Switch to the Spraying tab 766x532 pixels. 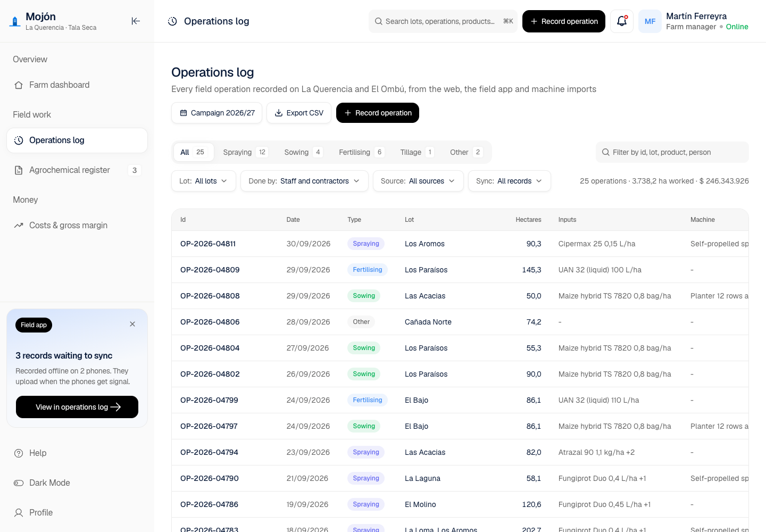coord(245,152)
